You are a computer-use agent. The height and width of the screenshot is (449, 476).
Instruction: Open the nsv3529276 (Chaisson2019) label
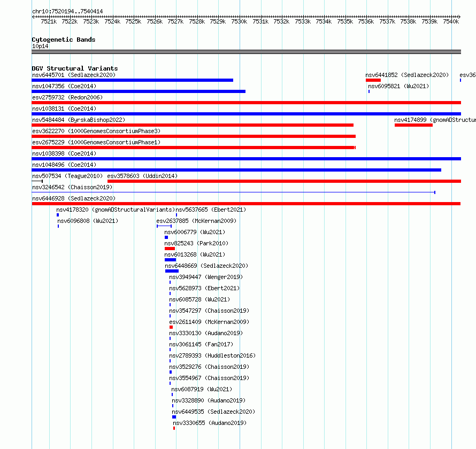[x=209, y=367]
